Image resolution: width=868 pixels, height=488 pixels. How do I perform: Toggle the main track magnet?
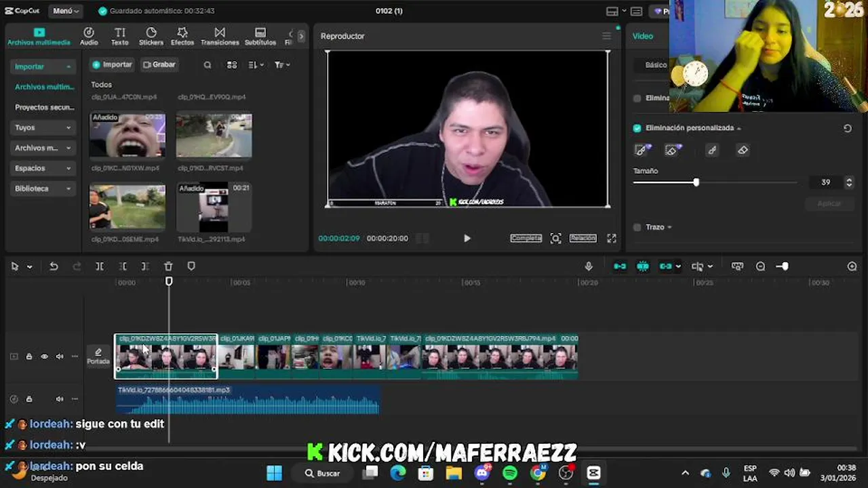tap(620, 266)
